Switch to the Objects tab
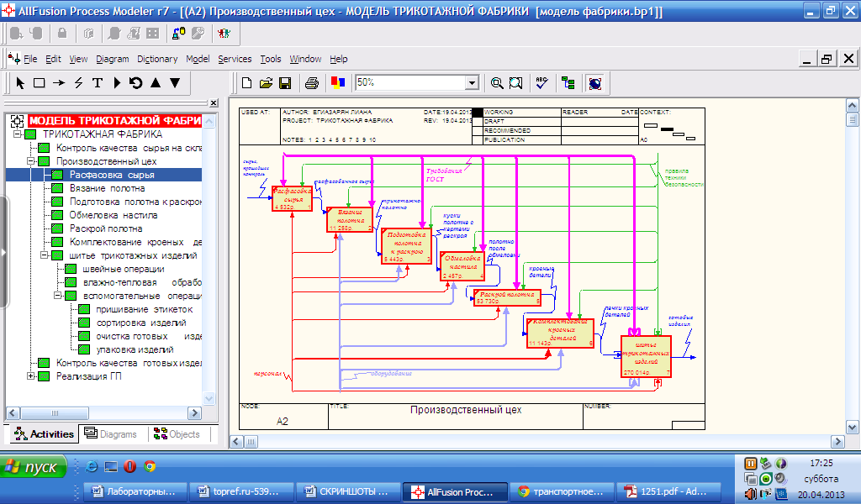The image size is (861, 504). [177, 433]
